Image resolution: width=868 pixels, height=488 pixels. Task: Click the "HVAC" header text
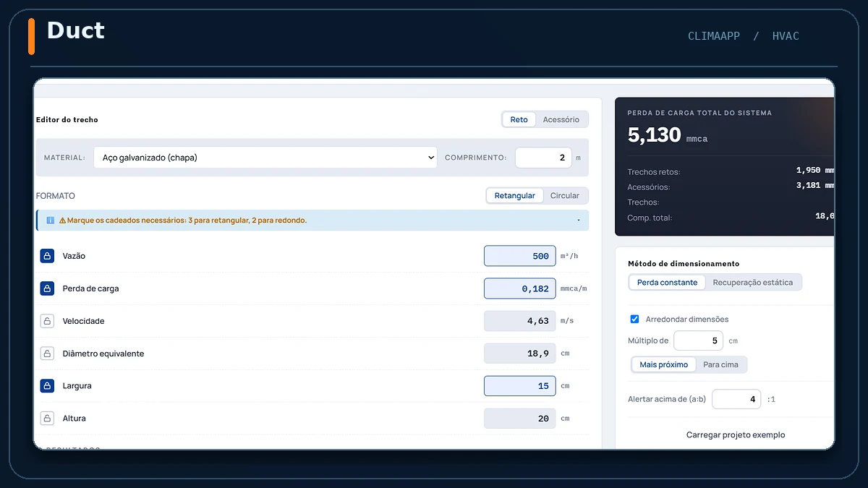[786, 36]
